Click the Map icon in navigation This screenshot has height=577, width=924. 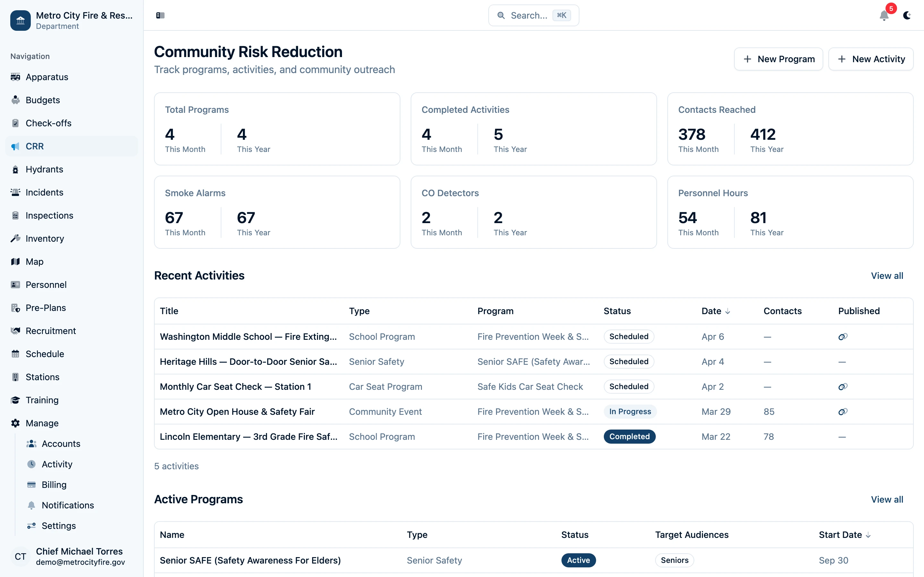coord(15,261)
